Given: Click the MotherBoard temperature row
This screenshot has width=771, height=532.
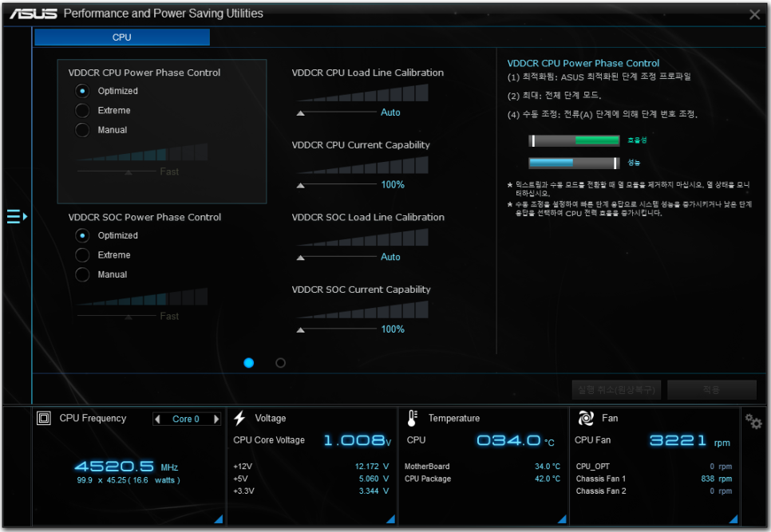Looking at the screenshot, I should pos(482,467).
